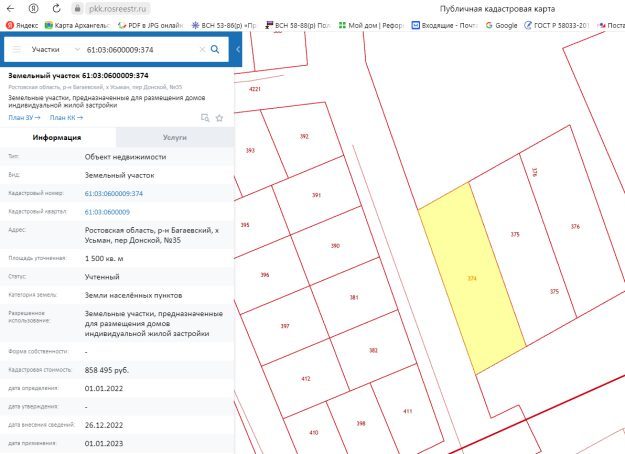Collapse the side panel with the chevron
The image size is (625, 454).
point(238,49)
